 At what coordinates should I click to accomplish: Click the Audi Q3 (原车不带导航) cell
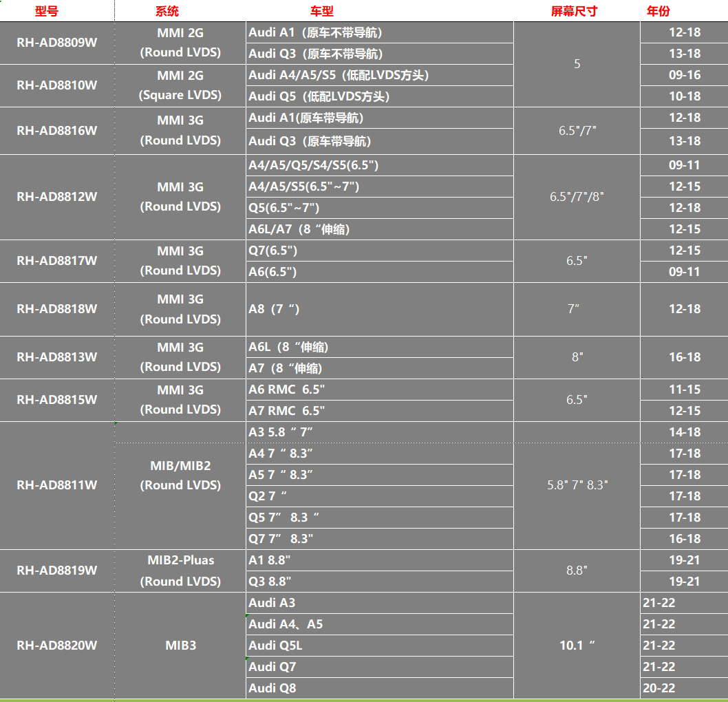380,54
